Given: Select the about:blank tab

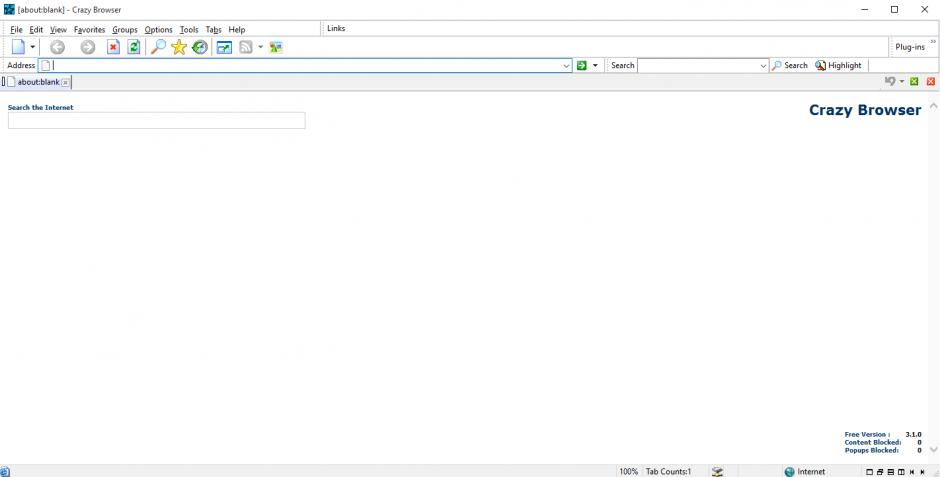Looking at the screenshot, I should pos(38,82).
